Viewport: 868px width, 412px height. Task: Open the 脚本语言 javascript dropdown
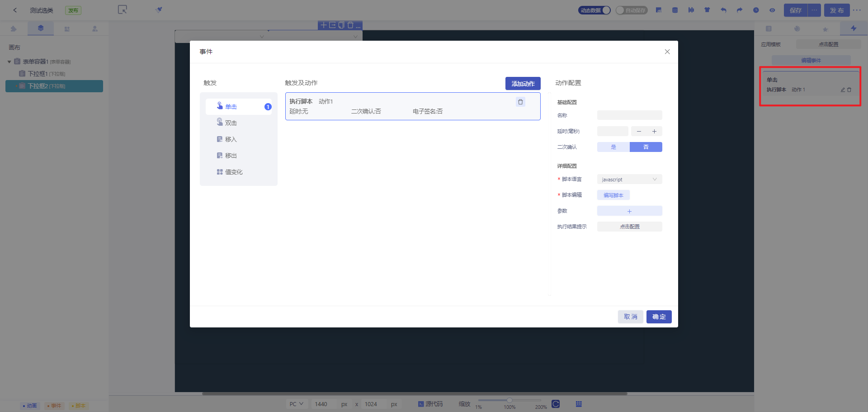(630, 180)
